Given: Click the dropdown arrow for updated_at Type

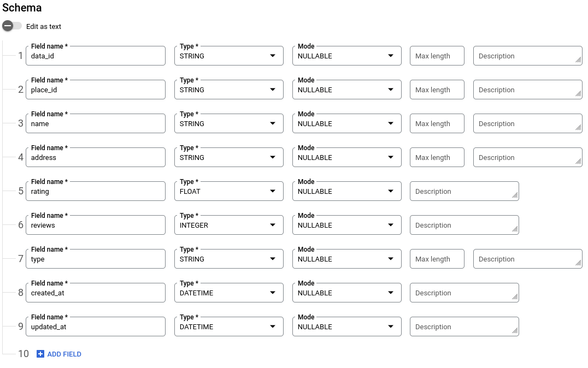Looking at the screenshot, I should [273, 327].
